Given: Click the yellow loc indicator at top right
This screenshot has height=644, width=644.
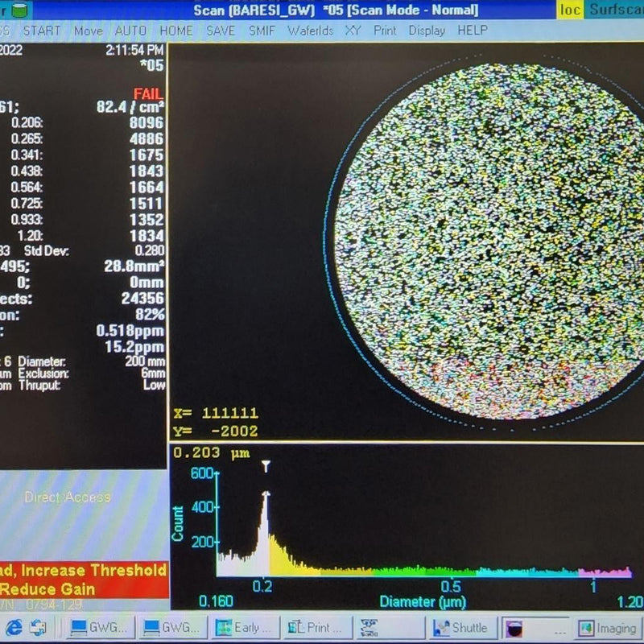Looking at the screenshot, I should pos(569,10).
